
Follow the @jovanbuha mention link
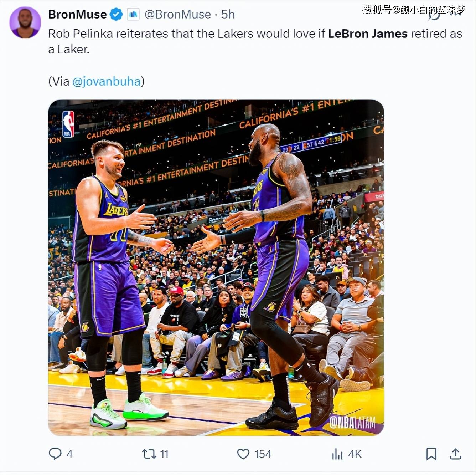point(107,81)
